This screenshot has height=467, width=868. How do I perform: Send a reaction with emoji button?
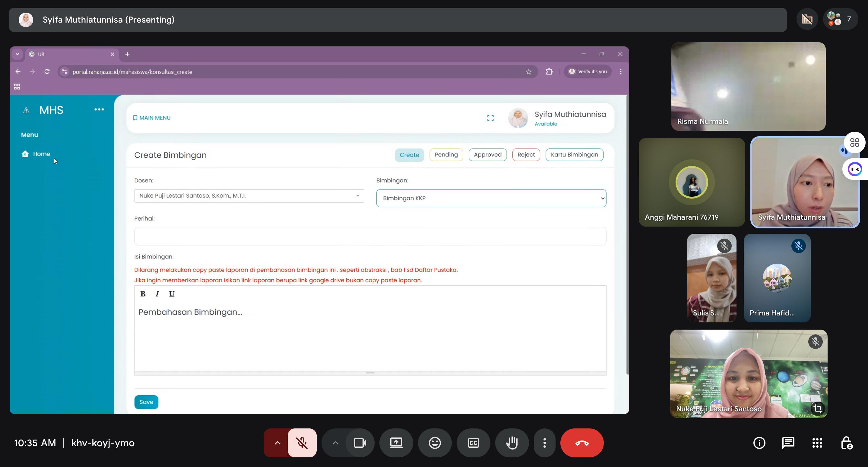pos(435,443)
